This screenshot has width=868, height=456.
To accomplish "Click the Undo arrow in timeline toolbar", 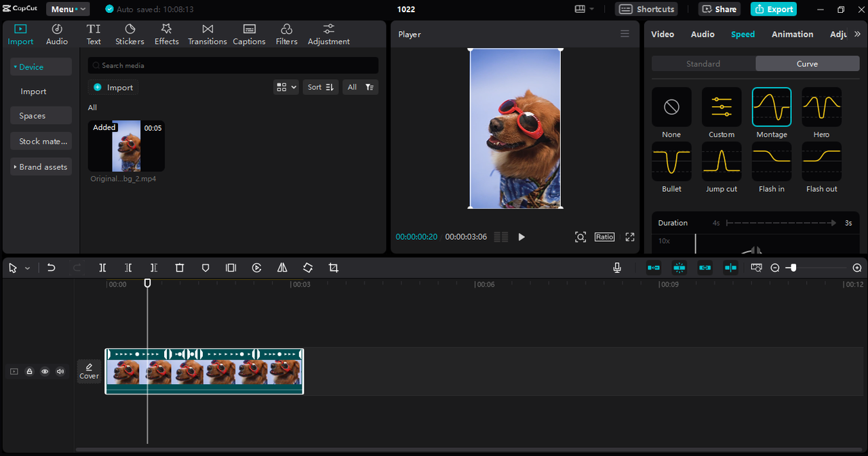I will pos(51,268).
